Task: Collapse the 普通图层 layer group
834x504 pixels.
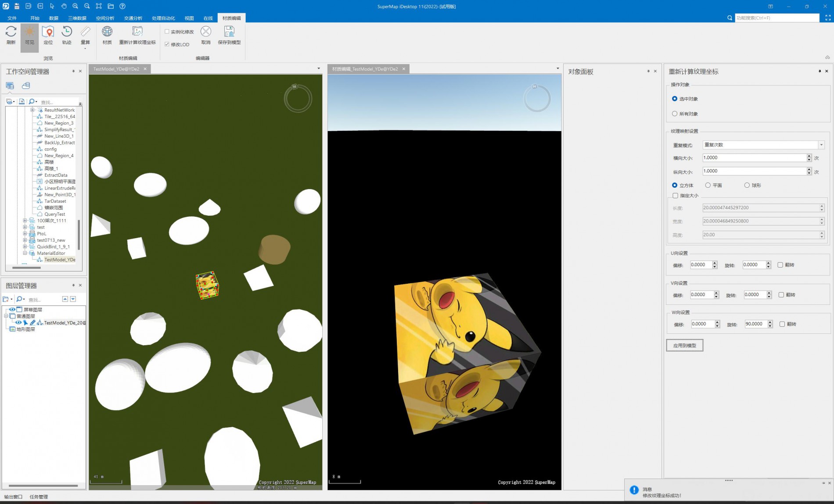Action: (6, 316)
